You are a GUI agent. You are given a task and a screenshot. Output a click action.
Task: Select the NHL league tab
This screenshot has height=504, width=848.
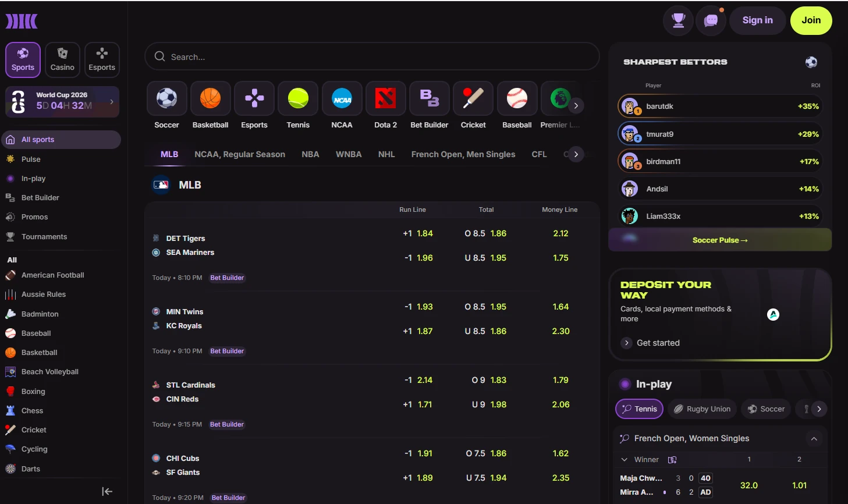tap(386, 154)
